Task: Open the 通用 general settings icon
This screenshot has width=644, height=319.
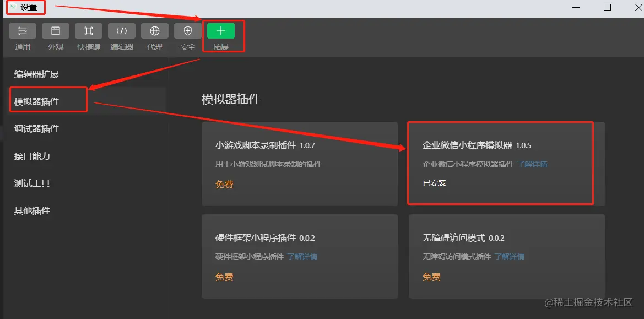Action: (x=23, y=31)
